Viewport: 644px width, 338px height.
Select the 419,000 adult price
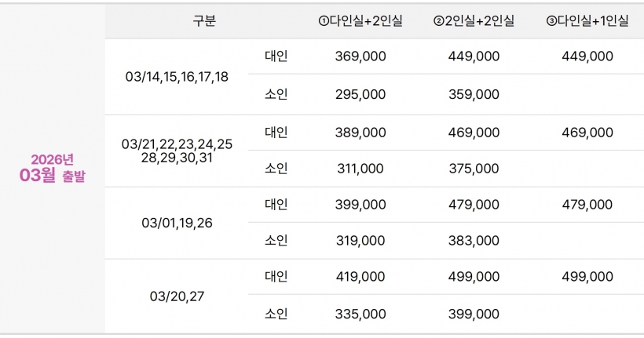pos(360,277)
